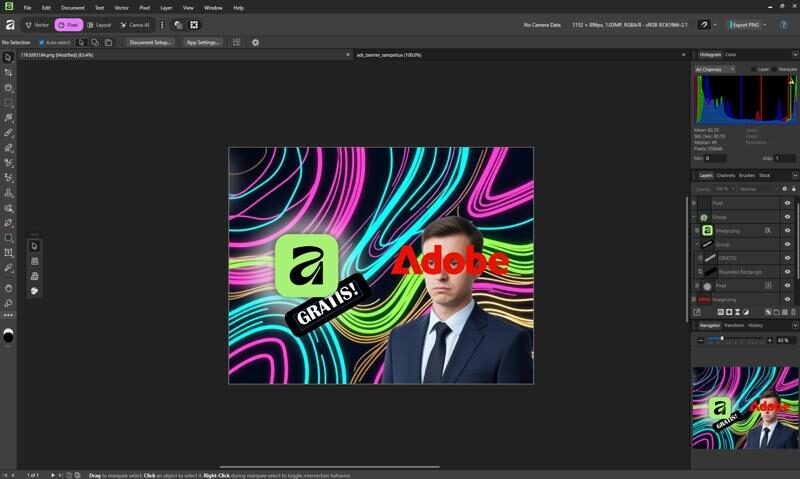Toggle the Auto-select checkbox
The image size is (800, 479).
(x=41, y=42)
